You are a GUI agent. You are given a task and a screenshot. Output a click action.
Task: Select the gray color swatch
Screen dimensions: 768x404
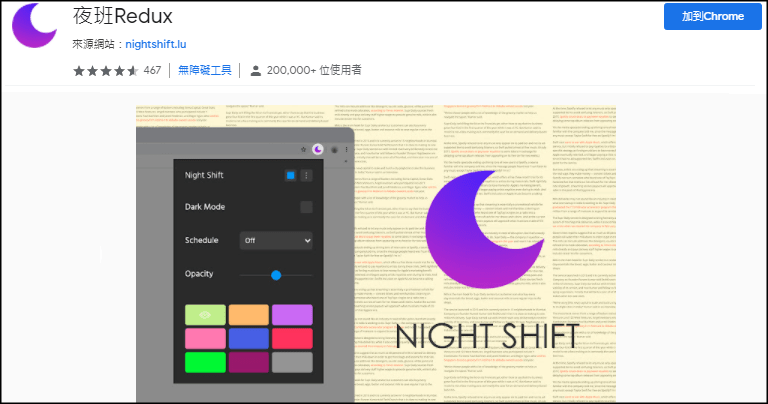(292, 362)
